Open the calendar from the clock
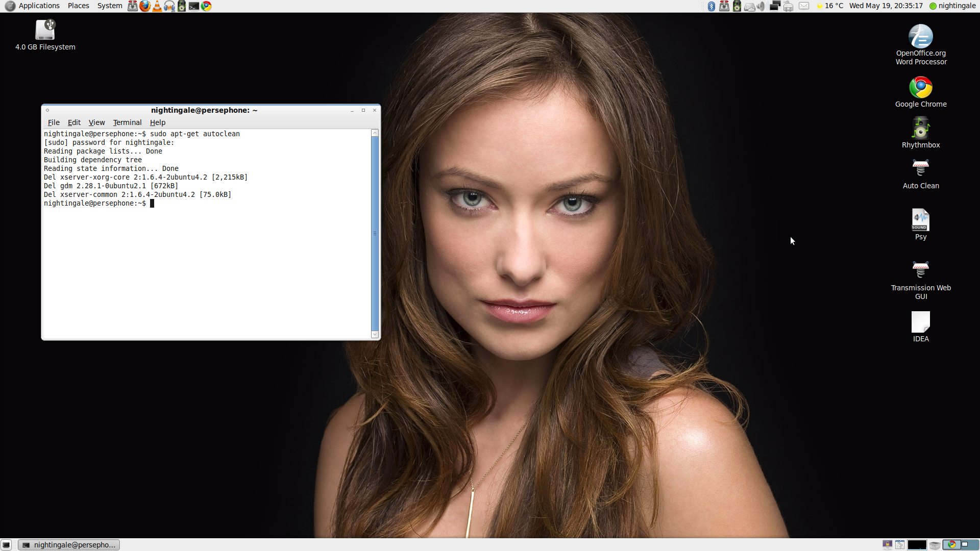980x551 pixels. pyautogui.click(x=886, y=6)
